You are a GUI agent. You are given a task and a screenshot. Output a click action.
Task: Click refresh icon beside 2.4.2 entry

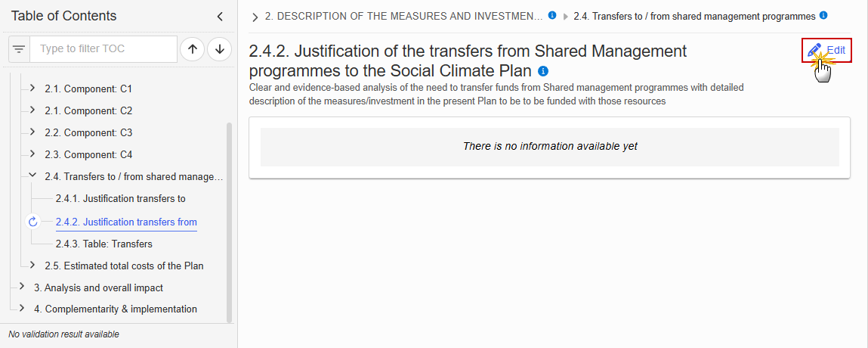[x=32, y=222]
